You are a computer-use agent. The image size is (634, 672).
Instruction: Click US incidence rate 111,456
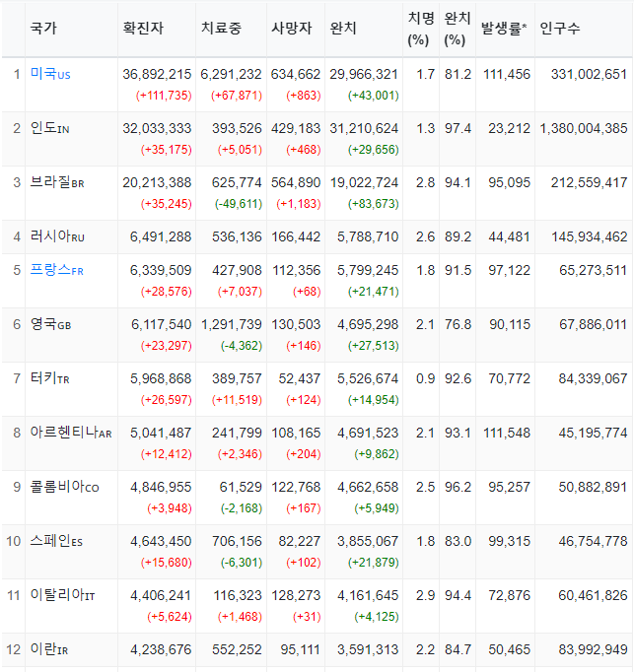pyautogui.click(x=507, y=74)
